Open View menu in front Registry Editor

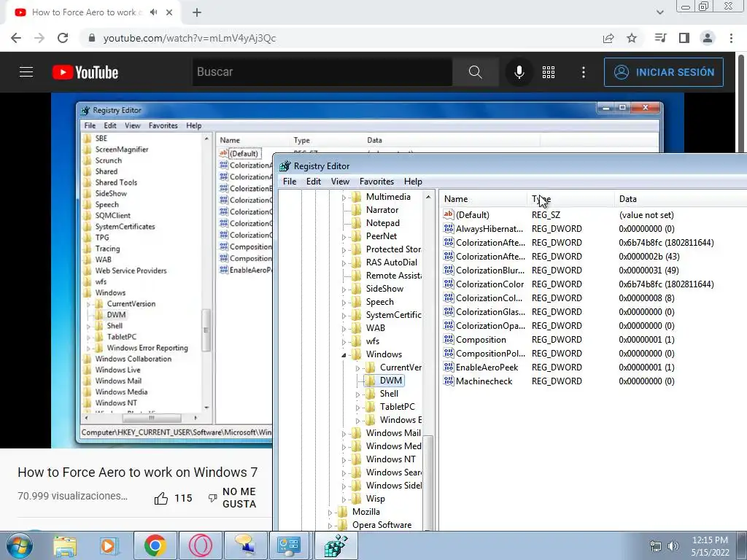coord(340,182)
